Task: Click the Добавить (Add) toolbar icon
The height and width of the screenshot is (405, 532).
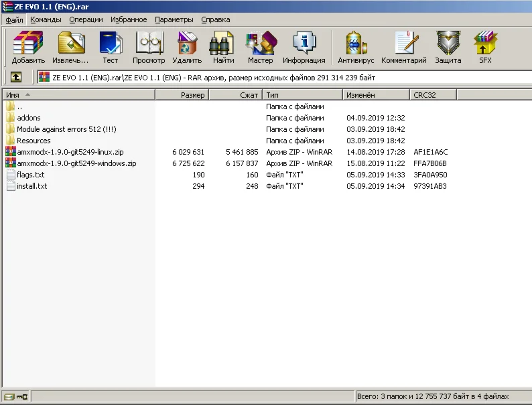Action: [x=28, y=48]
